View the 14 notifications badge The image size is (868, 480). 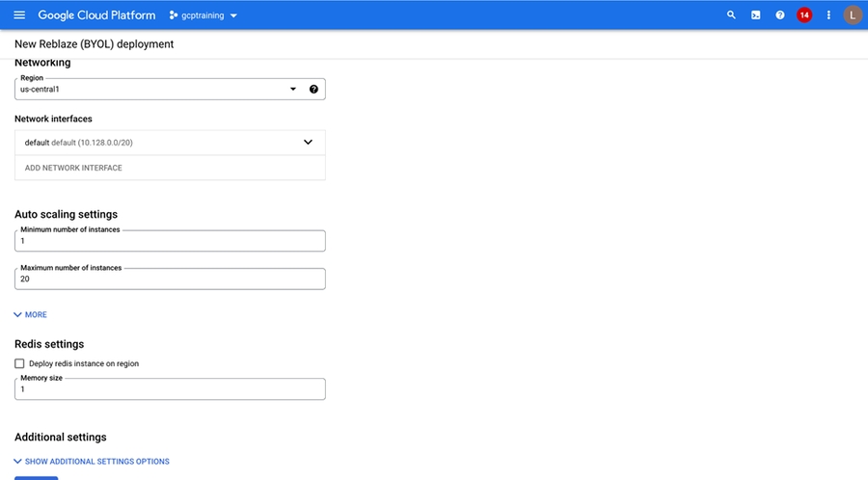pyautogui.click(x=804, y=15)
